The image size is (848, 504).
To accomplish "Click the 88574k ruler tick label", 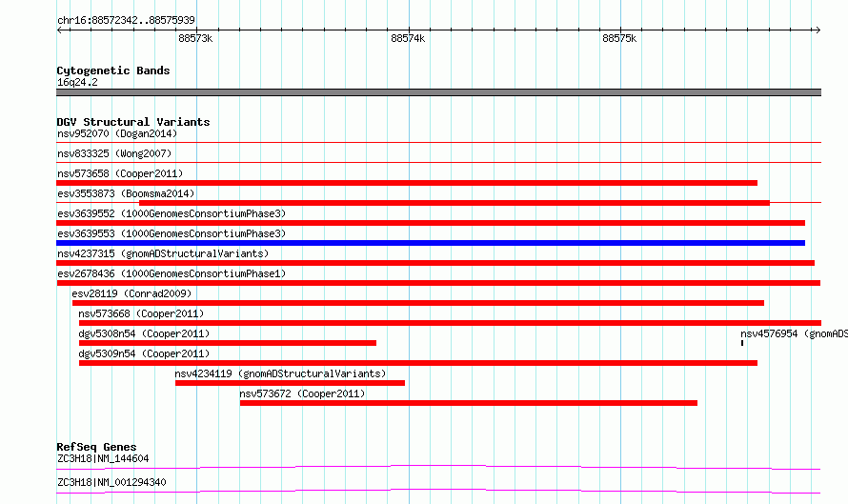I will (x=408, y=38).
